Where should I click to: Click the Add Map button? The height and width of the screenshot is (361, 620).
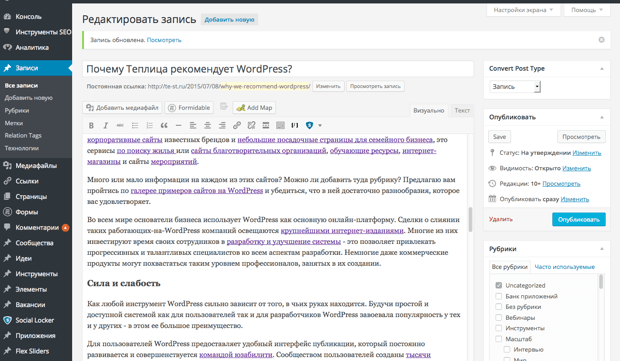[254, 108]
